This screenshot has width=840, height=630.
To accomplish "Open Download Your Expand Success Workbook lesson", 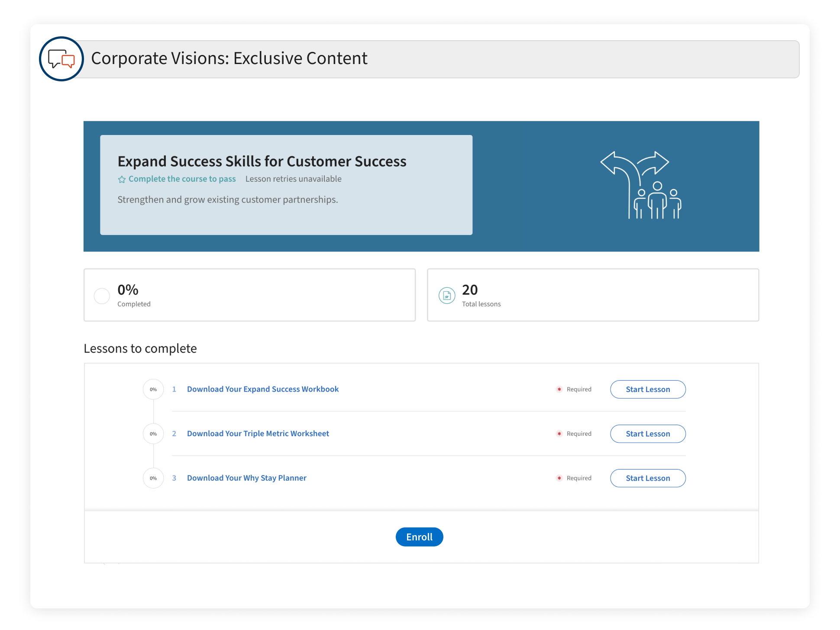I will pos(262,389).
